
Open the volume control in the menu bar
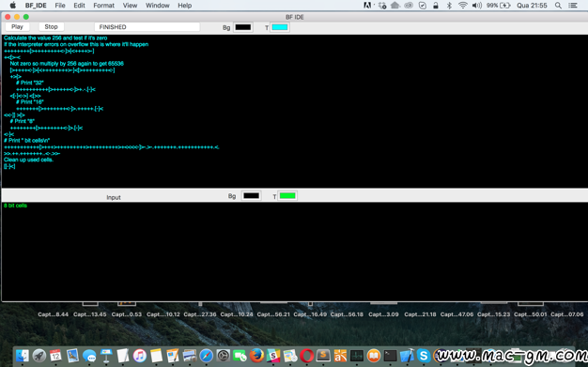[x=477, y=6]
